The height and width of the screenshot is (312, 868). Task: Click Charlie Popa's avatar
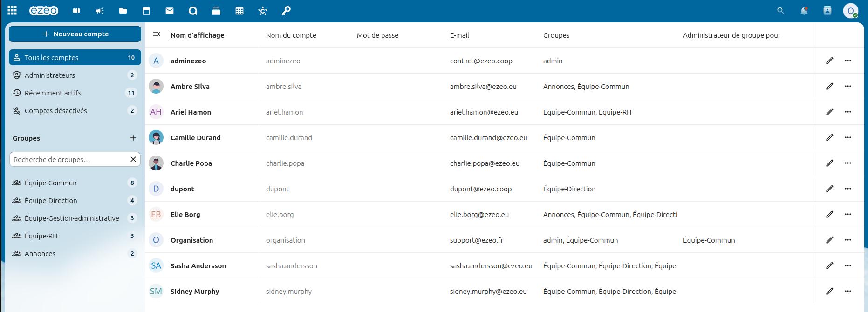pos(156,163)
